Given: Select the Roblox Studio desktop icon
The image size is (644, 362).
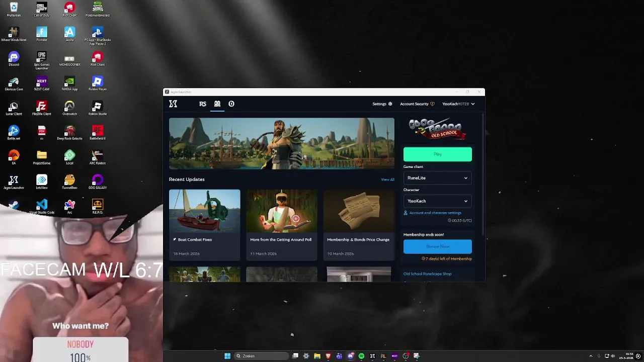Looking at the screenshot, I should click(98, 108).
